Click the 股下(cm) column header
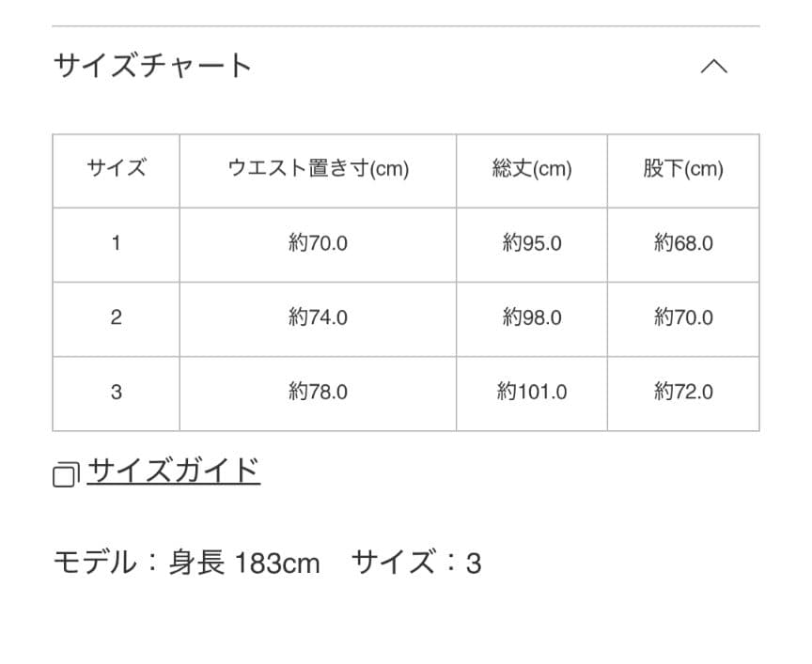 pyautogui.click(x=683, y=170)
